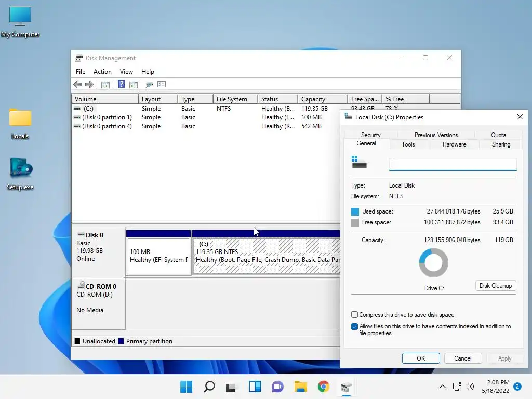Open notification badge showing 2

pyautogui.click(x=517, y=387)
